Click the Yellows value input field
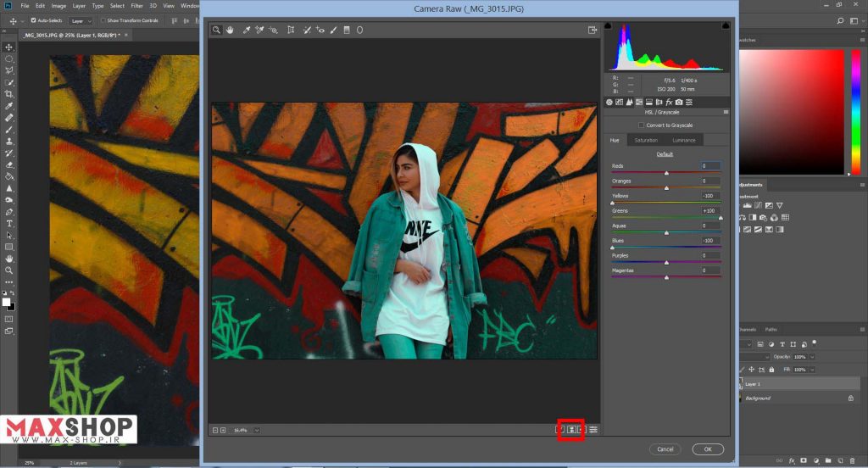Screen dimensions: 868x468 [710, 196]
